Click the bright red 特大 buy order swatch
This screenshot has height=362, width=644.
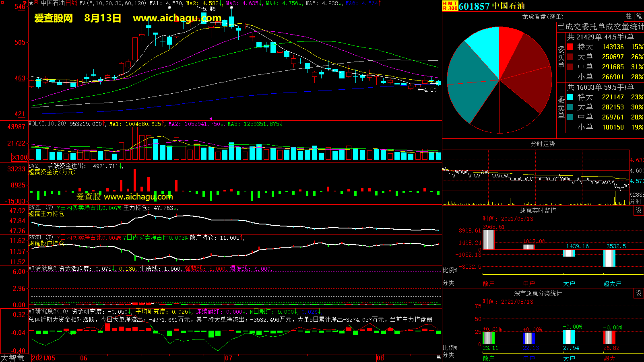[x=570, y=47]
